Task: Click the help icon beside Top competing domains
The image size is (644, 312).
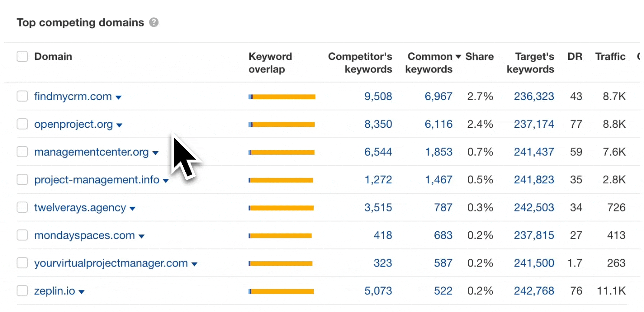Action: (x=154, y=23)
